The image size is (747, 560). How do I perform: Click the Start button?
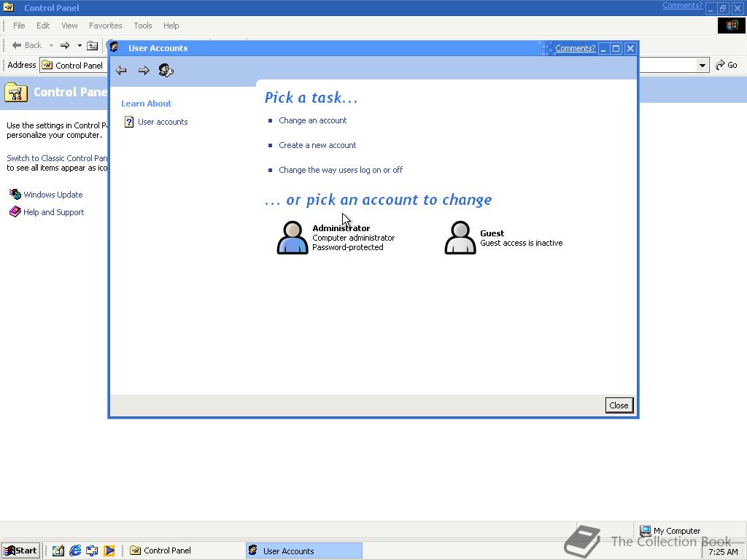20,551
